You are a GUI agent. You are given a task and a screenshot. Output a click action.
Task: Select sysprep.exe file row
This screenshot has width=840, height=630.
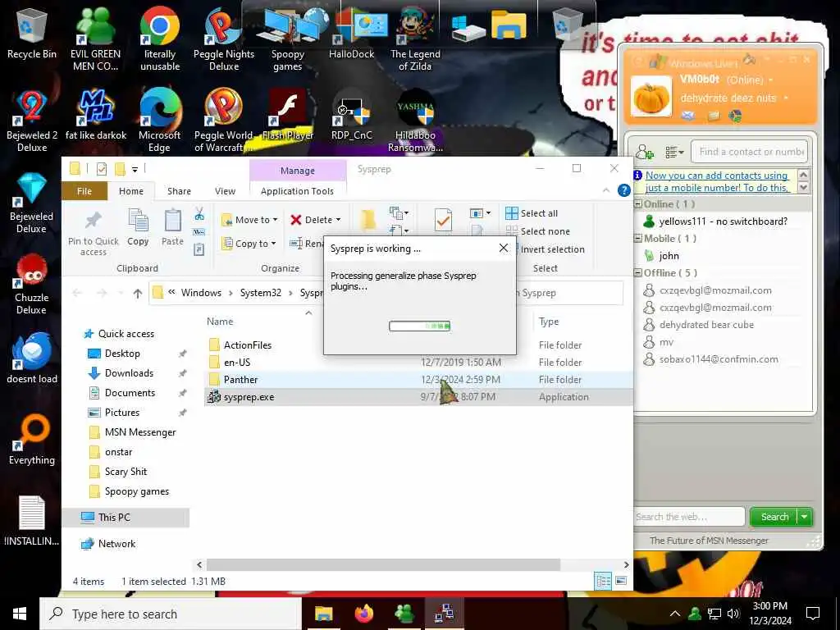click(418, 397)
